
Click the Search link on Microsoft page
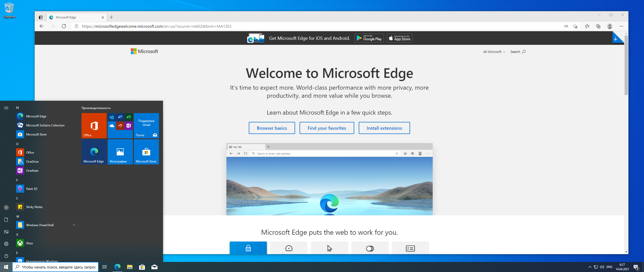tap(518, 52)
